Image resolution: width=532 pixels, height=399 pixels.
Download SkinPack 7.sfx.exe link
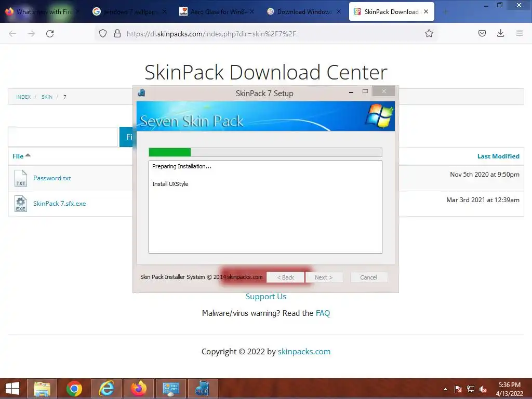pyautogui.click(x=59, y=204)
